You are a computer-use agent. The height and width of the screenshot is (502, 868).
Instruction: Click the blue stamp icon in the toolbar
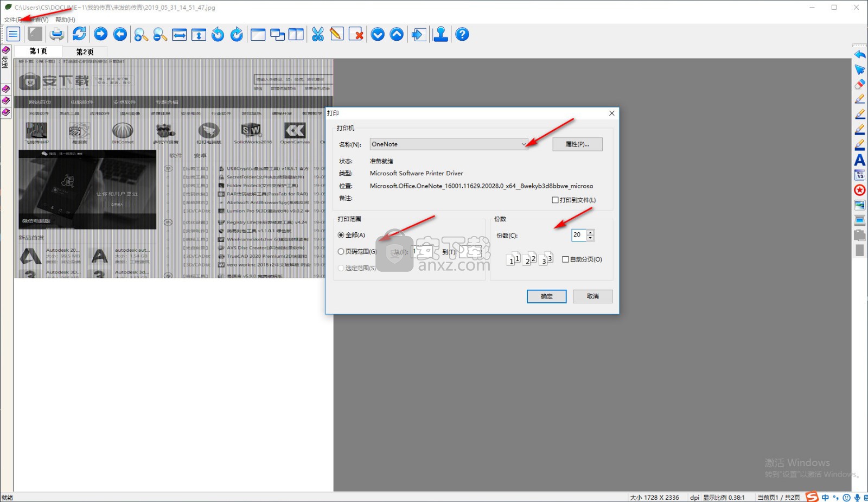coord(441,34)
